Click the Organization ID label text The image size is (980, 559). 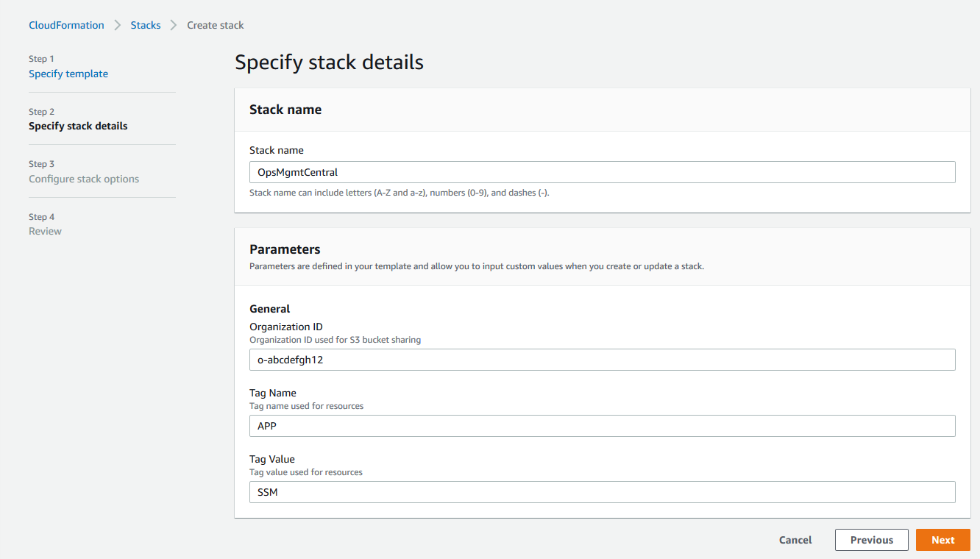[286, 327]
